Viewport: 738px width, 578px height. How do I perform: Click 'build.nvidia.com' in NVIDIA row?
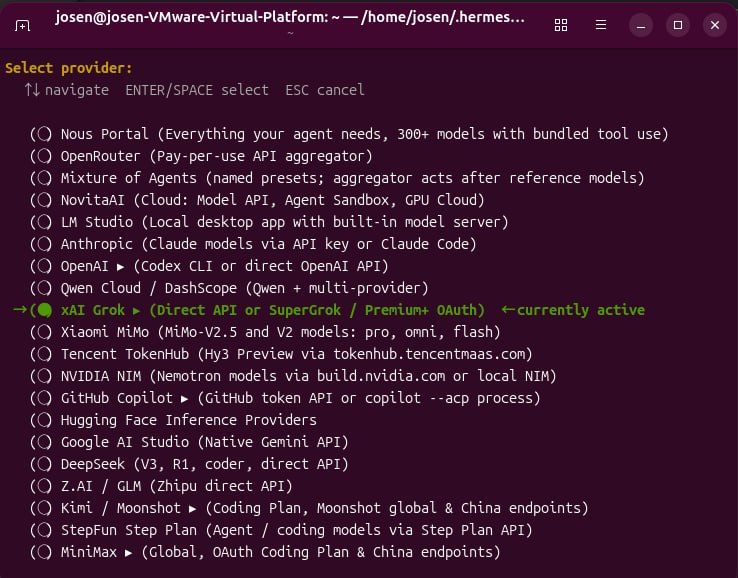[381, 376]
